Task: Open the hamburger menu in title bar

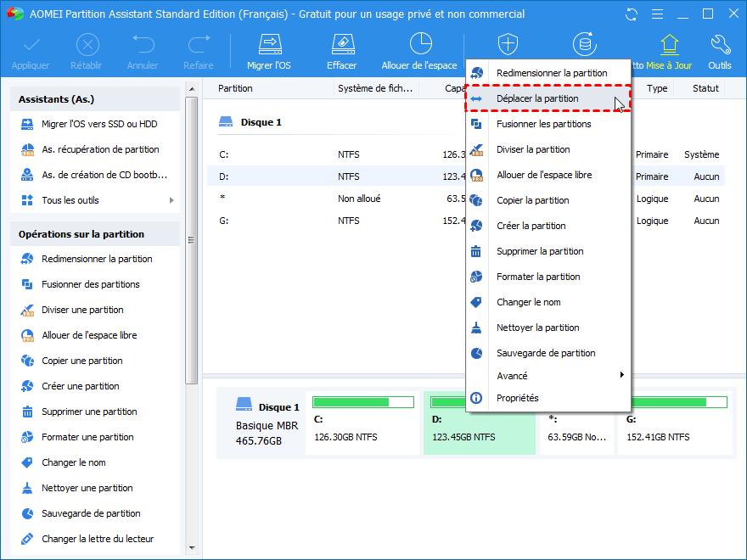Action: 657,14
